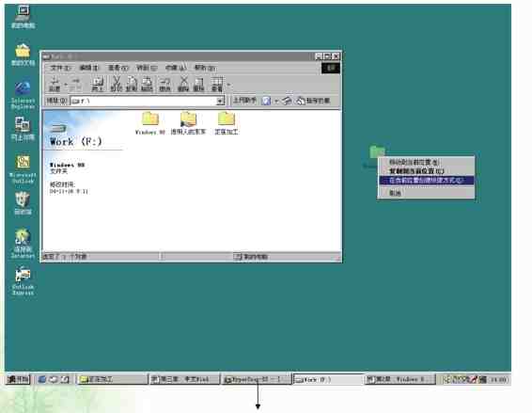Click the Up one level (向上) toolbar icon

[98, 84]
